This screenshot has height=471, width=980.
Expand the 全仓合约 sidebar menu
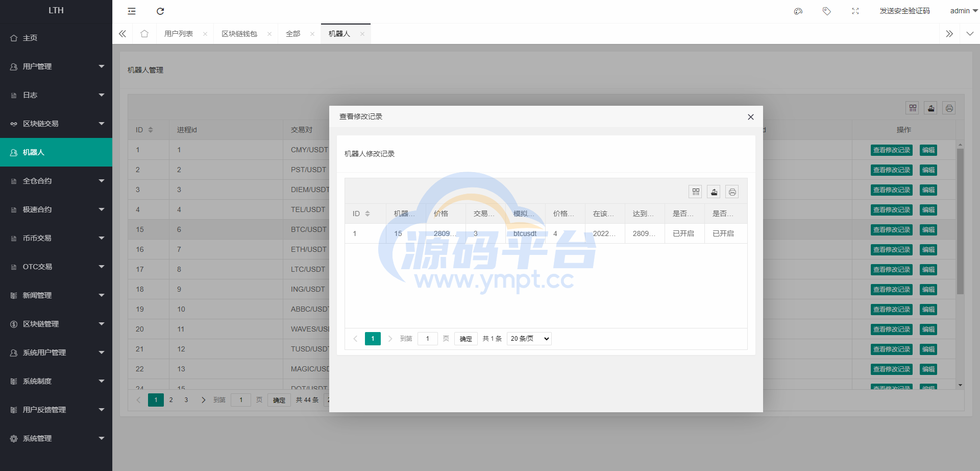coord(56,181)
